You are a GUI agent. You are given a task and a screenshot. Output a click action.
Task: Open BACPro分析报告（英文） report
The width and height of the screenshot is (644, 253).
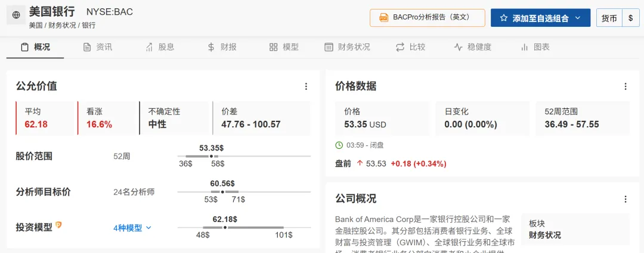click(x=427, y=18)
